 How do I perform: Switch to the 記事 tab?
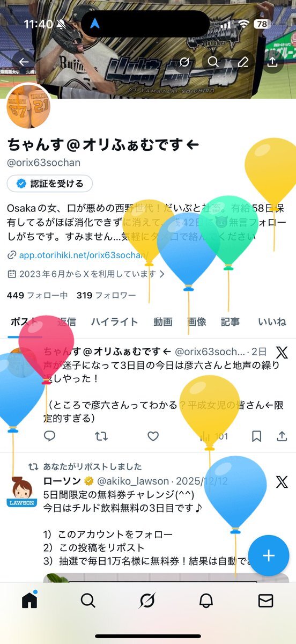[x=231, y=322]
